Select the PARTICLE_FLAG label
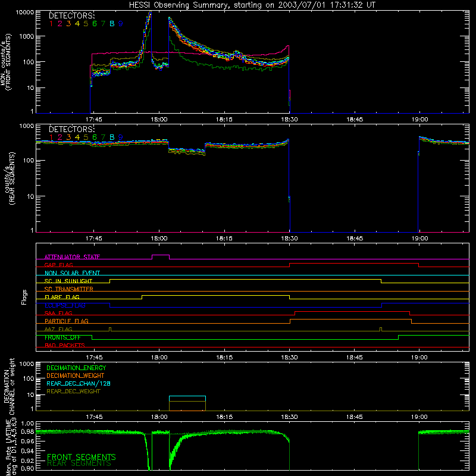Screen dimensions: 476x476 coord(66,321)
